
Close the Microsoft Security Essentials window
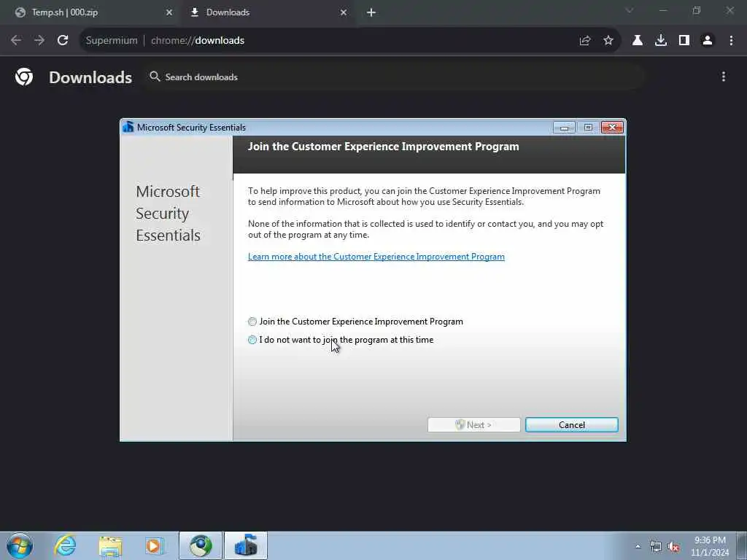(613, 127)
